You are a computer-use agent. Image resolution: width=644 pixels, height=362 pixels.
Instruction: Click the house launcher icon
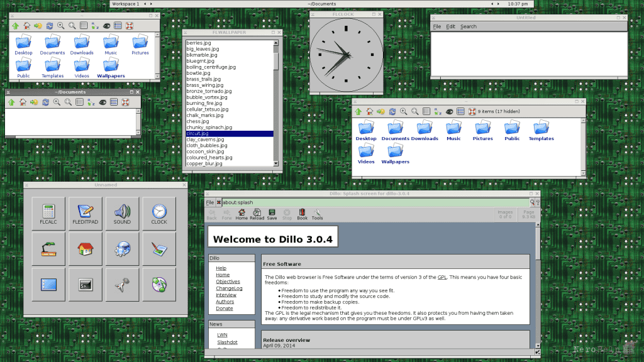(86, 249)
